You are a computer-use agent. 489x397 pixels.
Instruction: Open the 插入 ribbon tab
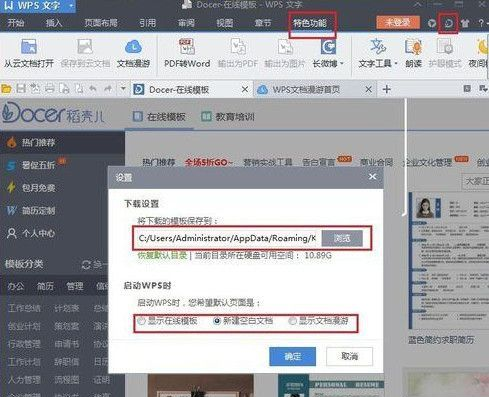tap(54, 23)
